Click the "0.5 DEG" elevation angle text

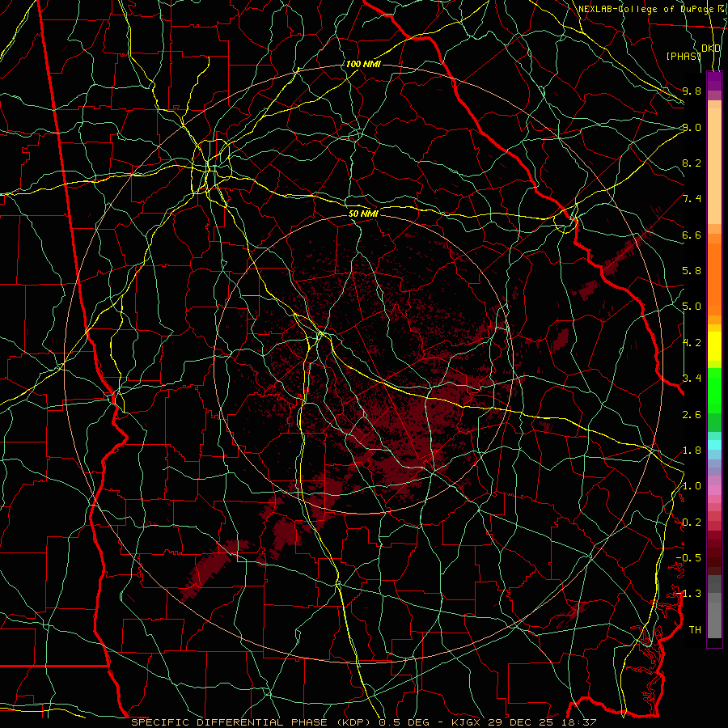click(404, 722)
